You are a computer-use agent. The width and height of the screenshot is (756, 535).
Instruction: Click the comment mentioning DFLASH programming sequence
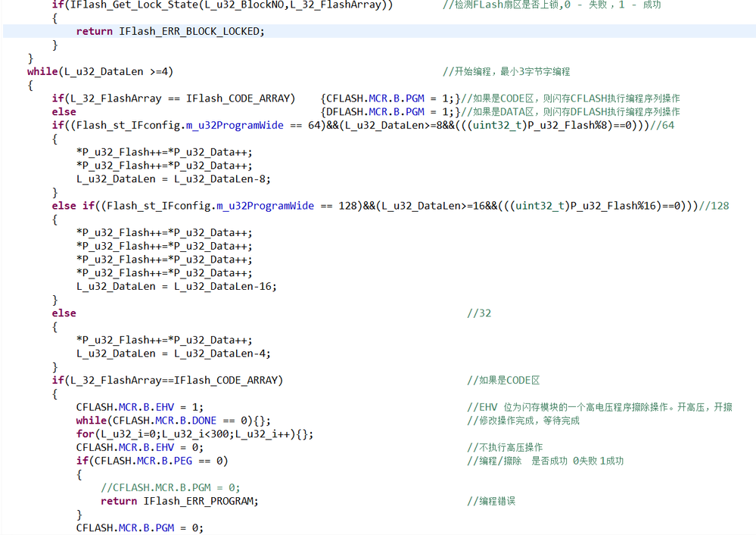pyautogui.click(x=570, y=112)
